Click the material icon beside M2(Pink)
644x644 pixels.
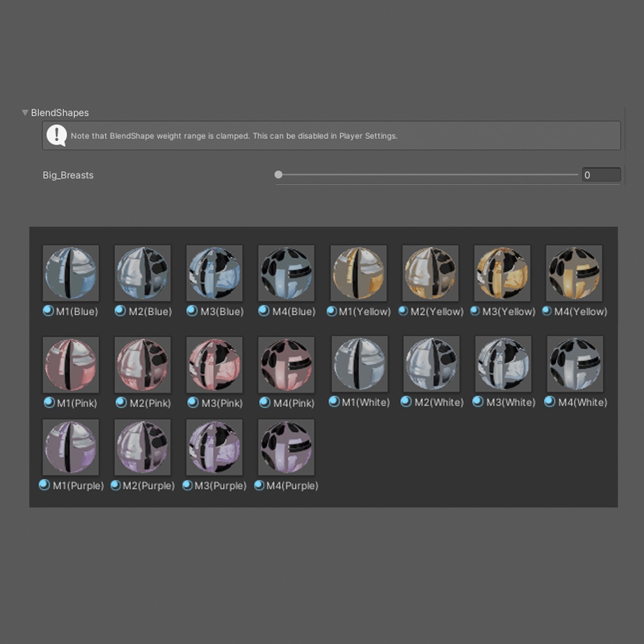tap(121, 402)
